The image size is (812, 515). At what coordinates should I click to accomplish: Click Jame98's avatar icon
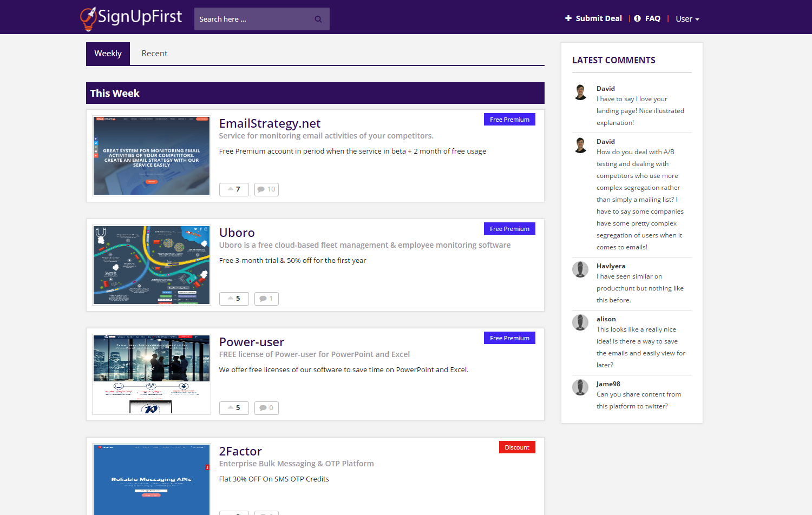pos(580,387)
